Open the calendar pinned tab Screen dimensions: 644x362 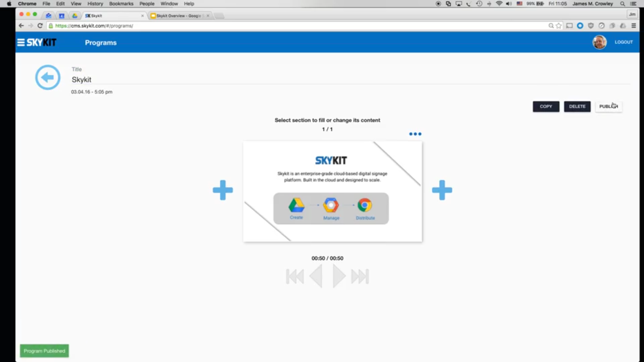tap(62, 16)
